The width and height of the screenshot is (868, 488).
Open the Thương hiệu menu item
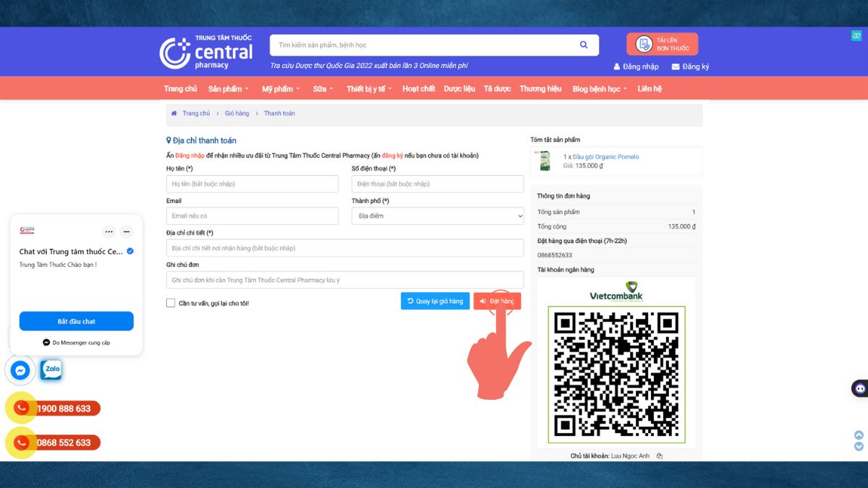click(540, 89)
